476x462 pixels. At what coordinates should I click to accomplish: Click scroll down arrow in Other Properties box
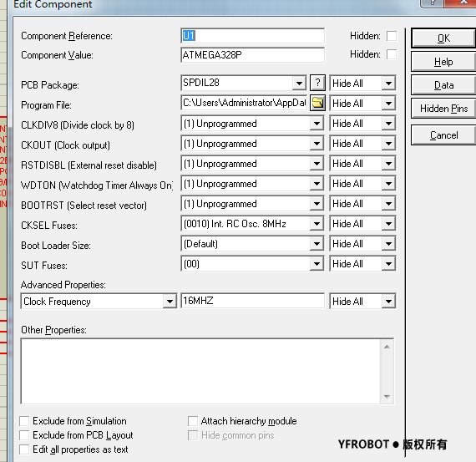point(387,396)
